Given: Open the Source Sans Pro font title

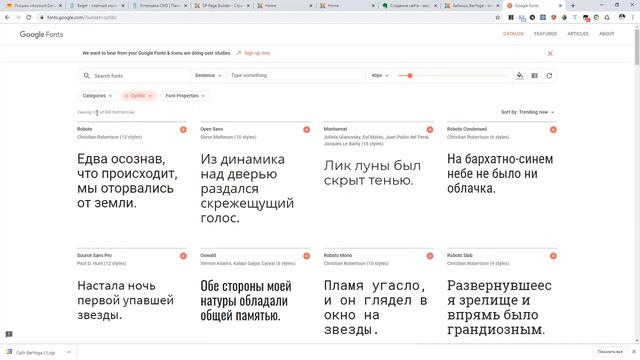Looking at the screenshot, I should point(94,256).
